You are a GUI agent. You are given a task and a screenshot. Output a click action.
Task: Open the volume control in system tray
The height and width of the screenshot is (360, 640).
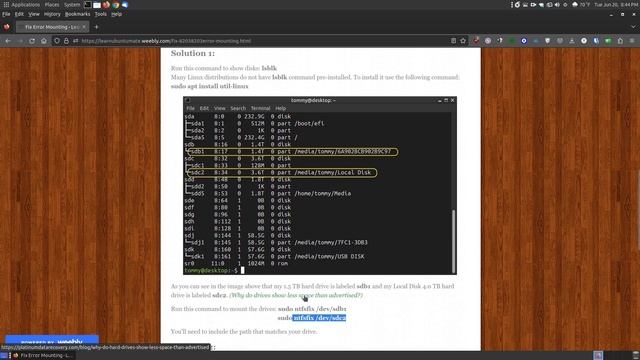(x=557, y=5)
